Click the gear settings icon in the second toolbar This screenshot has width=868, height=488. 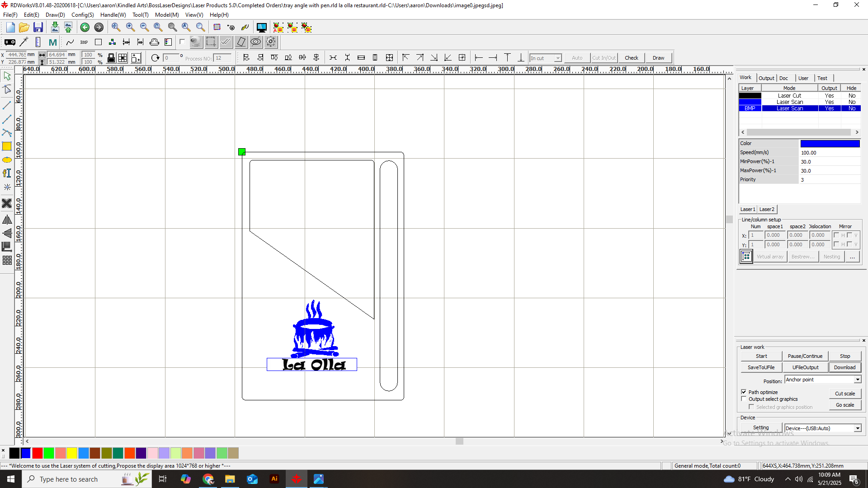tap(271, 42)
